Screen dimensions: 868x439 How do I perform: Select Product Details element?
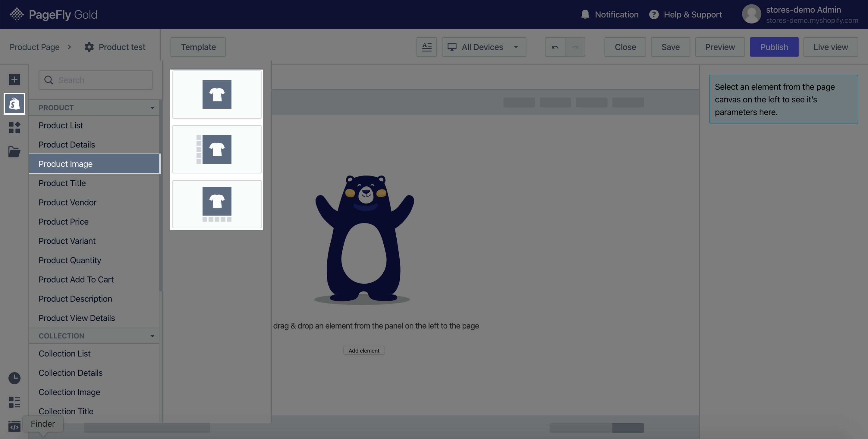(x=94, y=145)
